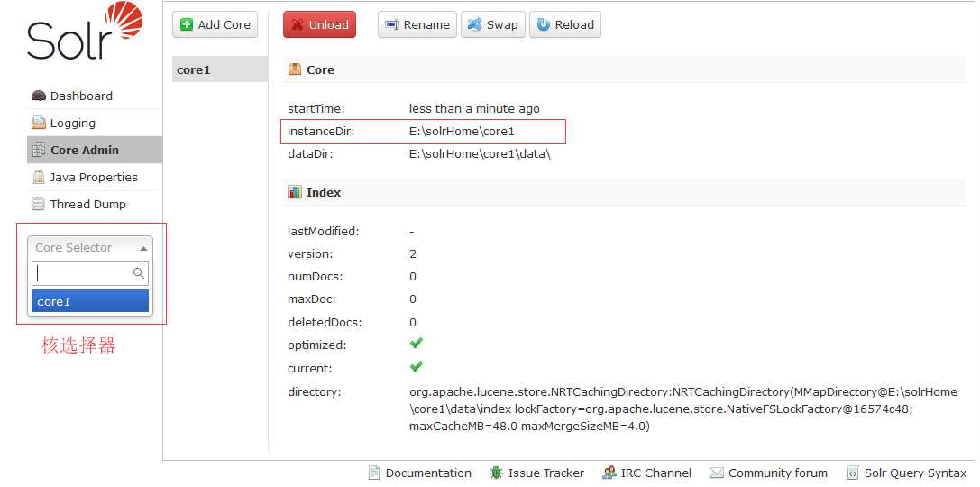The width and height of the screenshot is (980, 487).
Task: Click the red X icon on Unload
Action: pos(298,25)
